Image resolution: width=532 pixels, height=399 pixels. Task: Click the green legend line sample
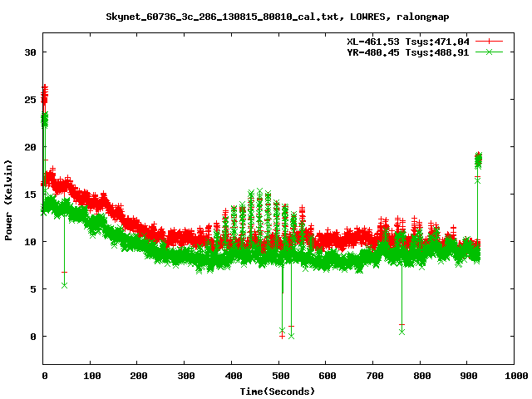pos(489,52)
